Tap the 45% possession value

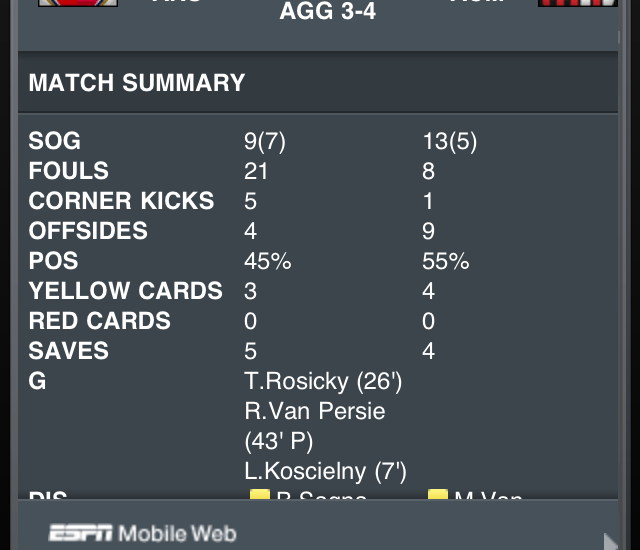pos(267,261)
